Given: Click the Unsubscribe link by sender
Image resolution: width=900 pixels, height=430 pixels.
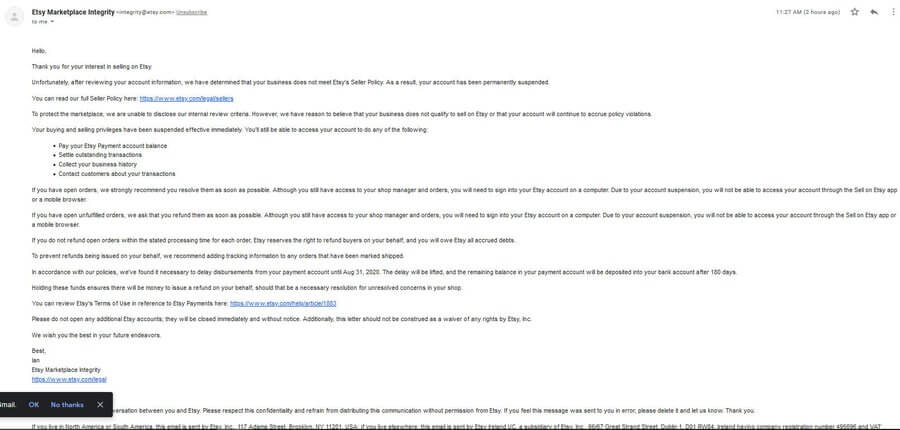Looking at the screenshot, I should point(192,12).
